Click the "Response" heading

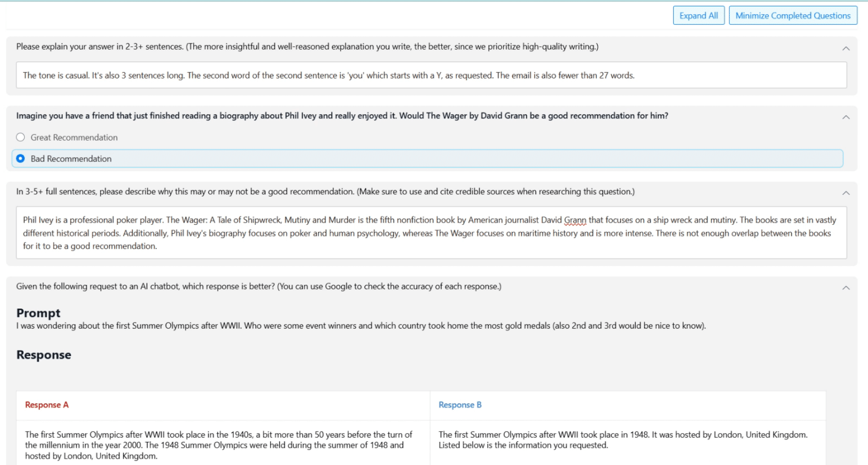click(44, 354)
